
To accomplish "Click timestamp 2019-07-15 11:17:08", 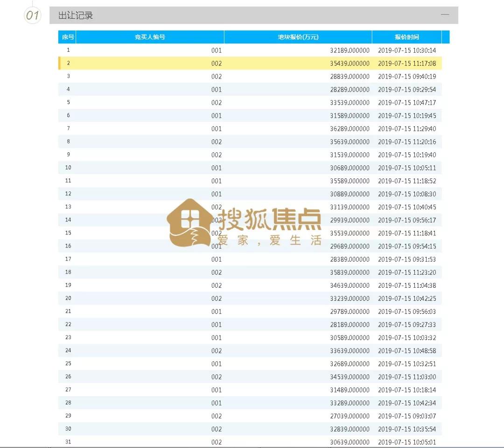I will click(408, 63).
